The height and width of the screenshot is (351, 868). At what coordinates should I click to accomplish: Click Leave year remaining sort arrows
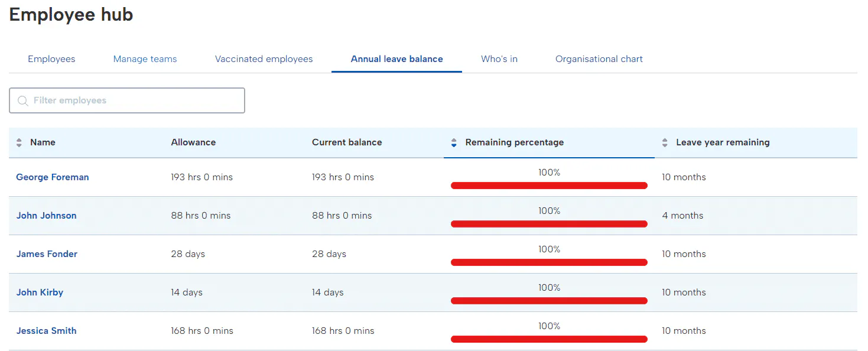coord(665,142)
